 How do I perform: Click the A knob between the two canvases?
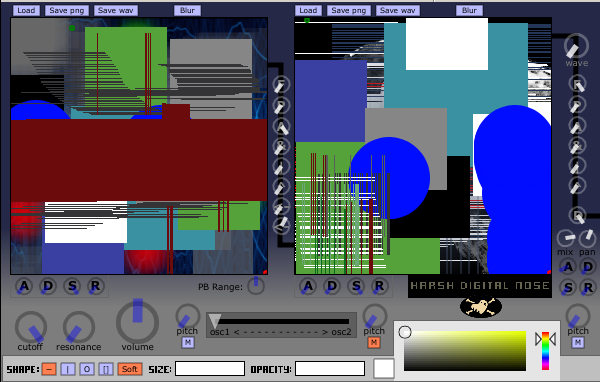click(281, 126)
